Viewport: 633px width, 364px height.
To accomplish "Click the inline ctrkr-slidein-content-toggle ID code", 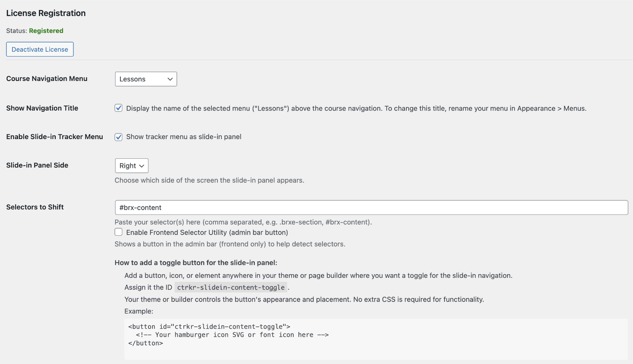I will [231, 287].
